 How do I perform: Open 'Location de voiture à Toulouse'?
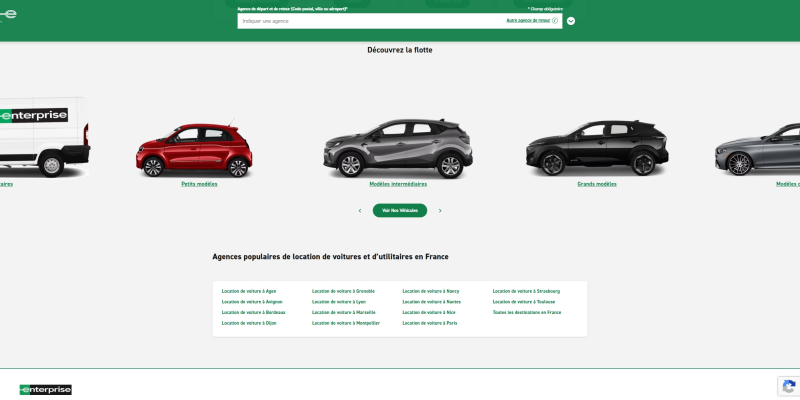coord(524,302)
